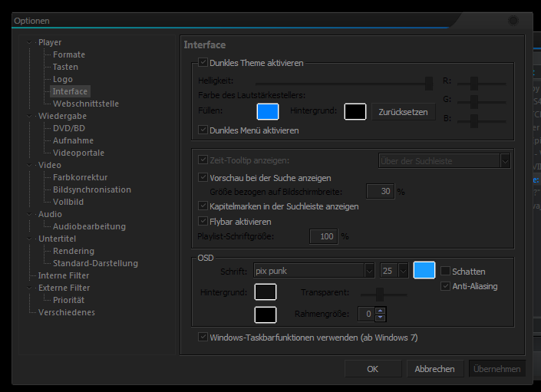Screen dimensions: 541x392
Task: Click the Abbrechen button
Action: (x=434, y=369)
